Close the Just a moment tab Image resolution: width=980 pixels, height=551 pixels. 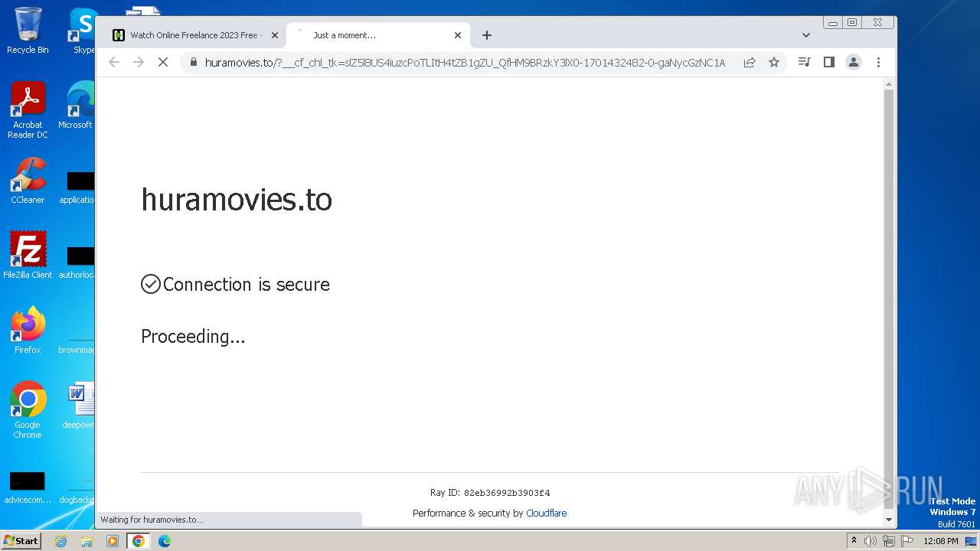458,35
